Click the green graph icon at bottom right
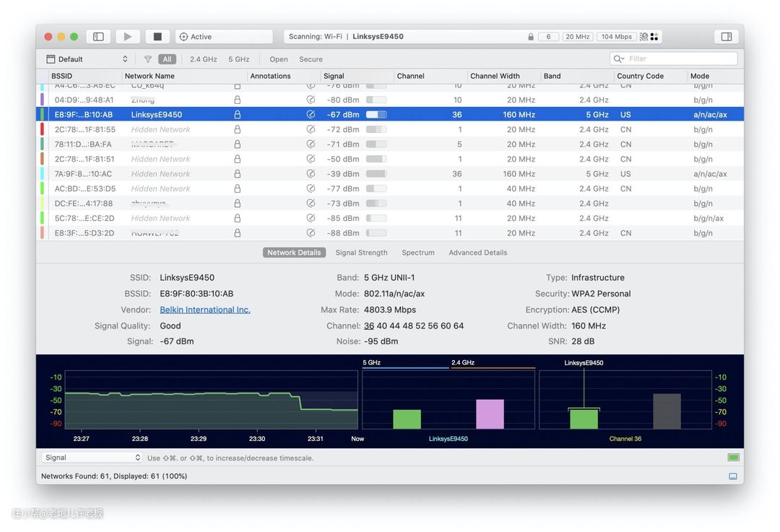Image resolution: width=780 pixels, height=532 pixels. click(733, 458)
